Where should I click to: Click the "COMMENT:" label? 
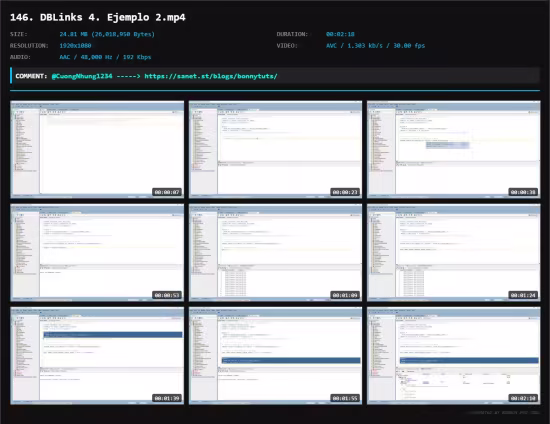click(x=31, y=76)
